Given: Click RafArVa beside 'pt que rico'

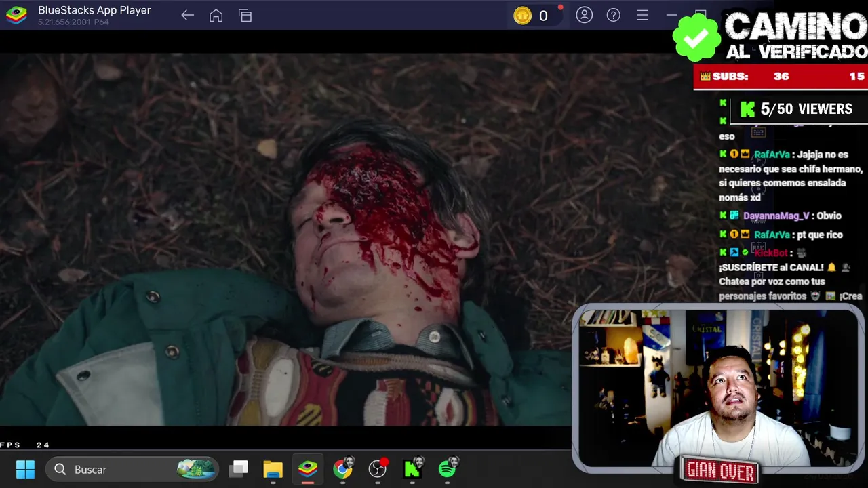Looking at the screenshot, I should coord(772,235).
